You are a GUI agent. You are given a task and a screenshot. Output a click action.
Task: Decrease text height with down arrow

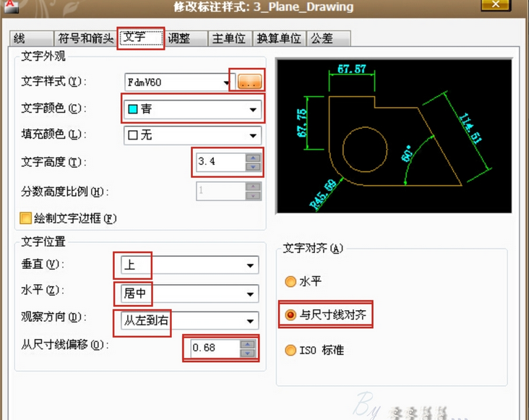(252, 167)
